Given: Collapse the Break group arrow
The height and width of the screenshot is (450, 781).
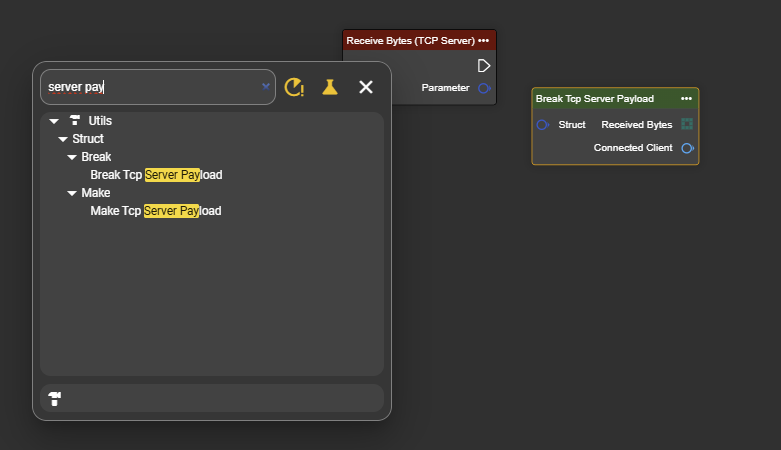Looking at the screenshot, I should point(72,157).
